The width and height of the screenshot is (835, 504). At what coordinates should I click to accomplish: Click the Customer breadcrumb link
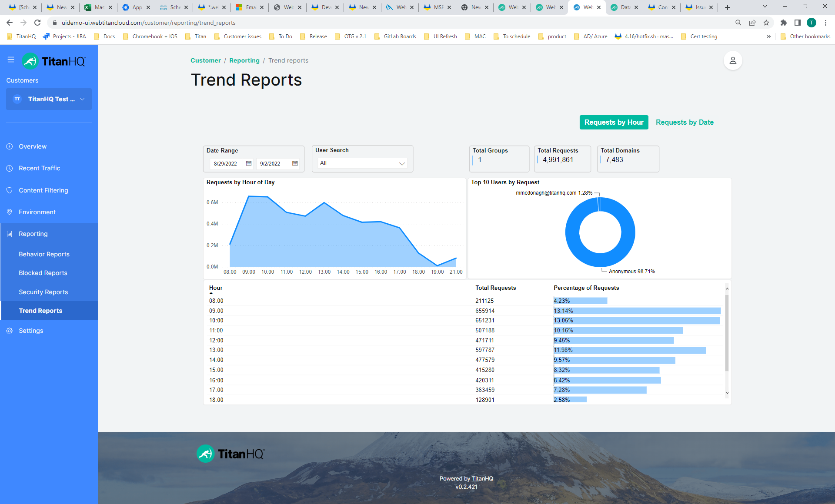[206, 60]
